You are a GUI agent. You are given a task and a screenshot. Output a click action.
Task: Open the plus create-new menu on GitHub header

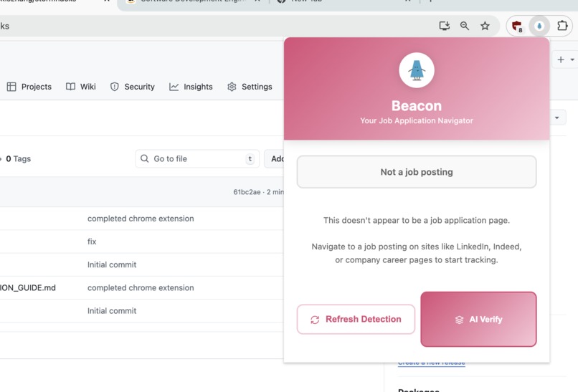click(561, 59)
